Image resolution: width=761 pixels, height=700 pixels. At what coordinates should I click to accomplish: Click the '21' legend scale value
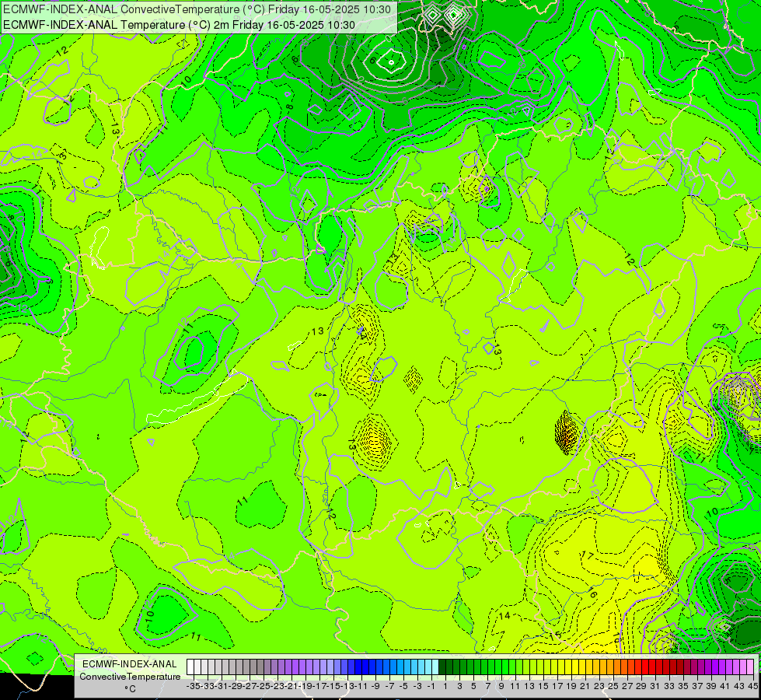tap(585, 686)
